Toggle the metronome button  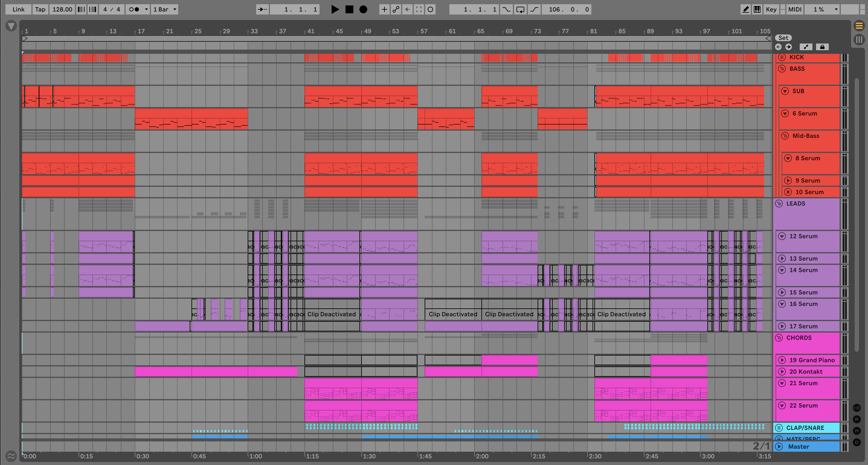point(134,9)
